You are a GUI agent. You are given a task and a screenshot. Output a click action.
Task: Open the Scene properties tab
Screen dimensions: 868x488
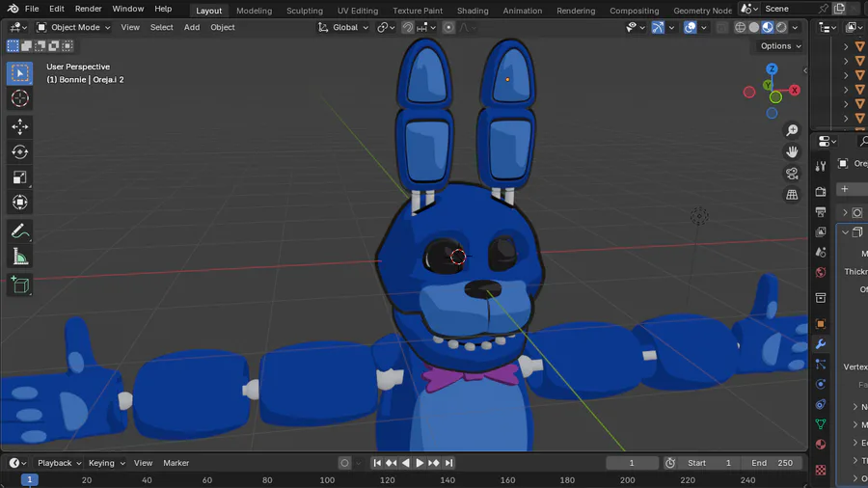pos(821,253)
